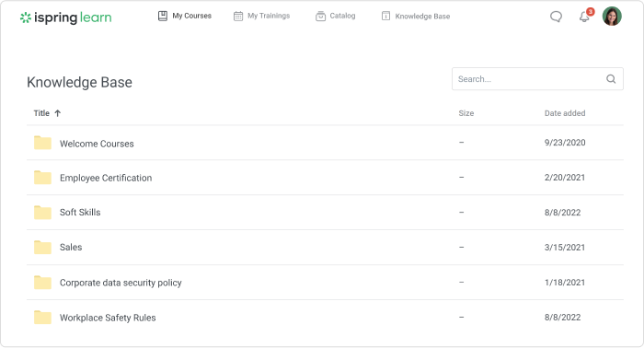Click the sort arrow next to Title
Viewport: 644px width, 348px height.
[57, 113]
